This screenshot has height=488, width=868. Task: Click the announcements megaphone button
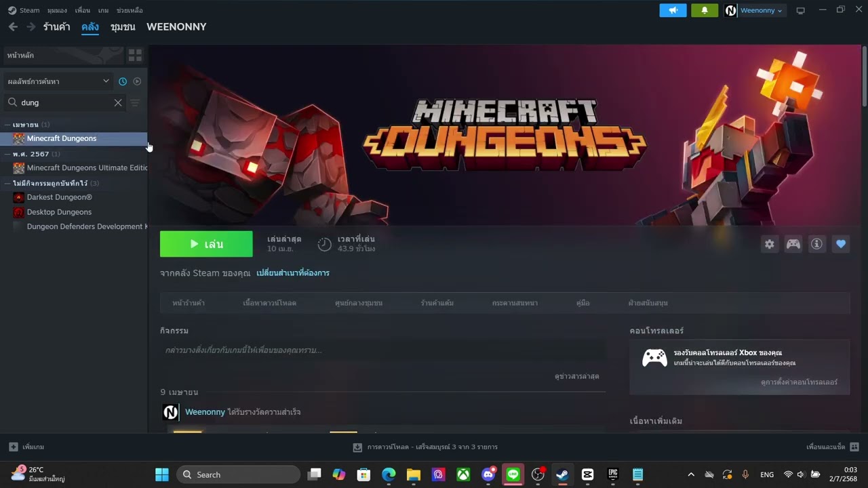coord(673,10)
